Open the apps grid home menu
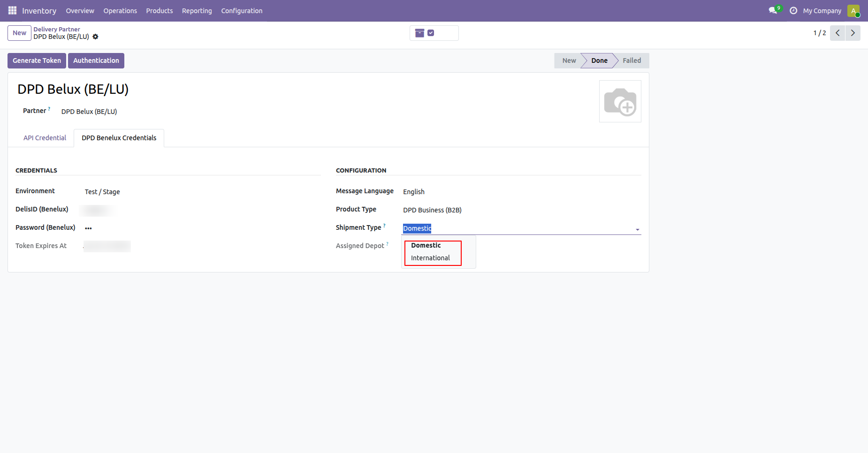Image resolution: width=868 pixels, height=453 pixels. 12,10
